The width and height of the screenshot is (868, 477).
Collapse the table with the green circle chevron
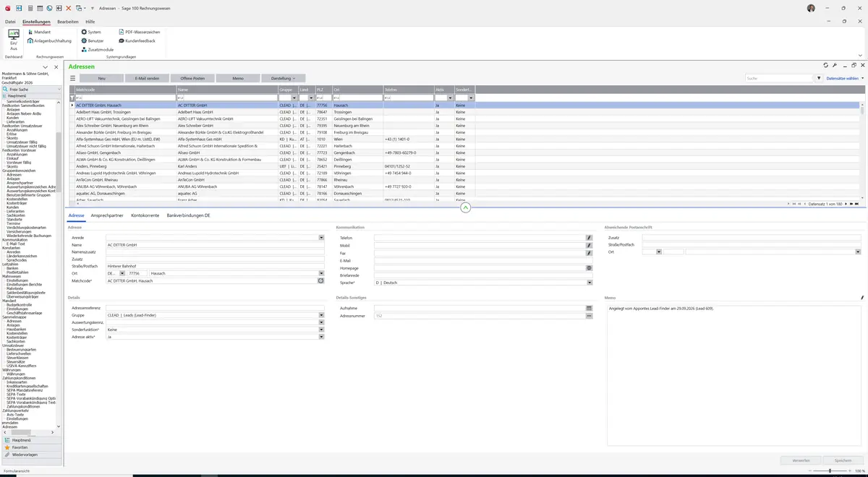click(465, 207)
